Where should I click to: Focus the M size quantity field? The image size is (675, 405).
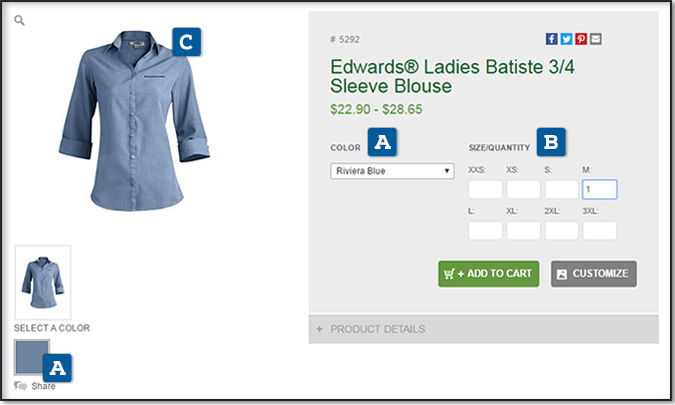click(x=599, y=189)
